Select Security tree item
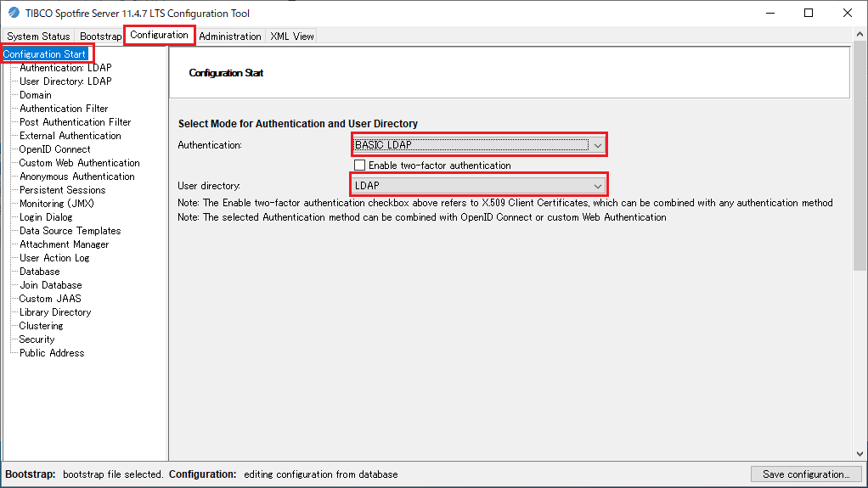Image resolution: width=868 pixels, height=488 pixels. coord(37,339)
